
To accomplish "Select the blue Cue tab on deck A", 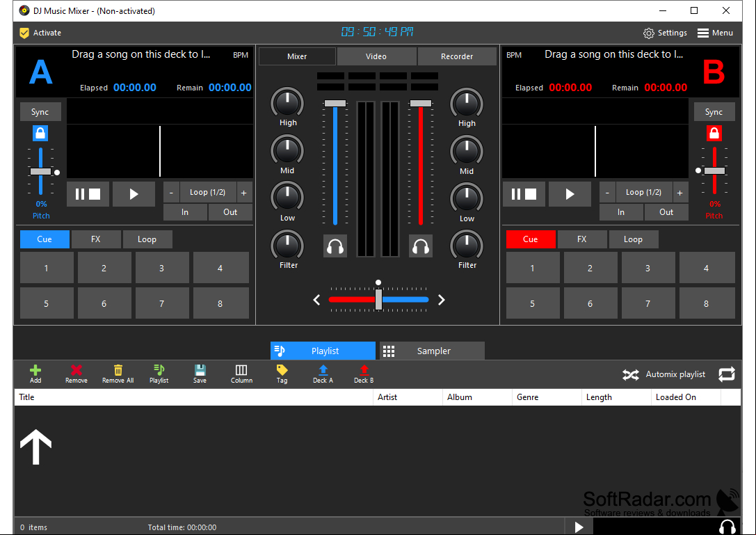I will (45, 239).
